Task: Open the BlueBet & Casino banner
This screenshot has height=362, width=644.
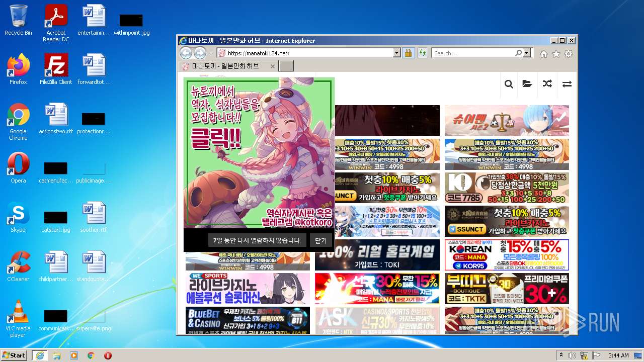Action: click(x=248, y=320)
